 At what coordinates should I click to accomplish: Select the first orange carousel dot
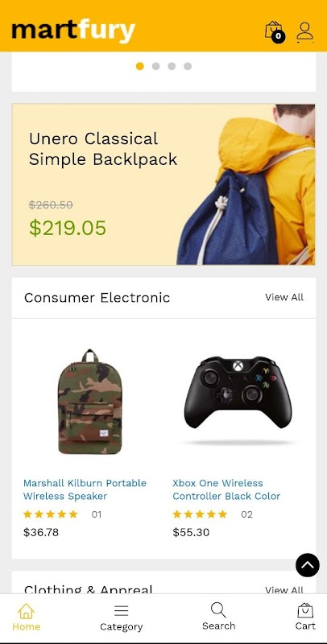tap(140, 66)
